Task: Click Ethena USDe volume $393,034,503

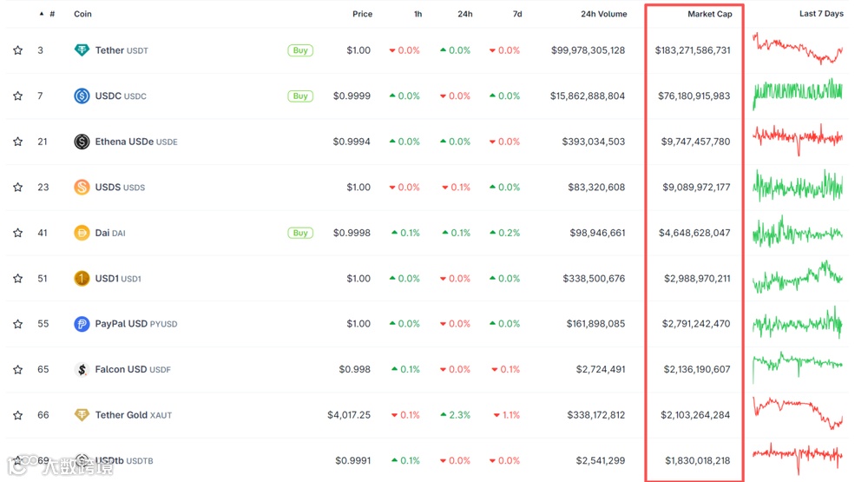Action: click(594, 142)
